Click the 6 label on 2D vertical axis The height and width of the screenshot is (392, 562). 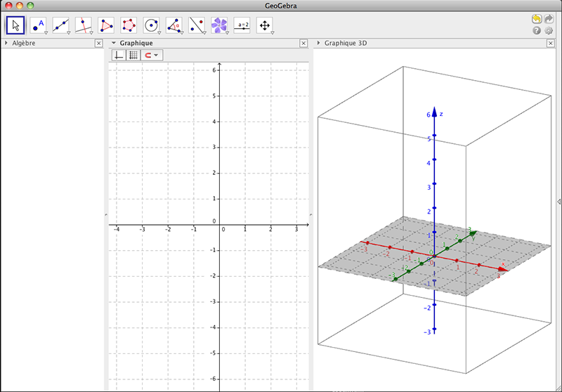[x=214, y=70]
